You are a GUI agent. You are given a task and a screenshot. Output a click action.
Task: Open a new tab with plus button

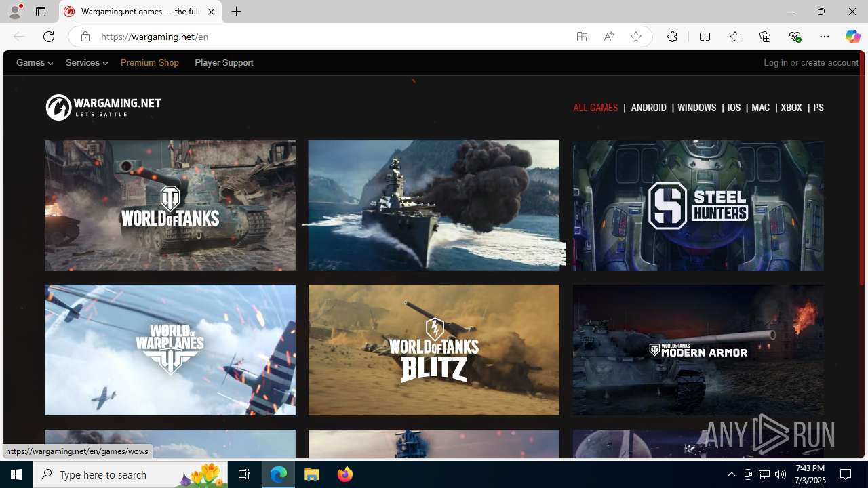tap(237, 12)
